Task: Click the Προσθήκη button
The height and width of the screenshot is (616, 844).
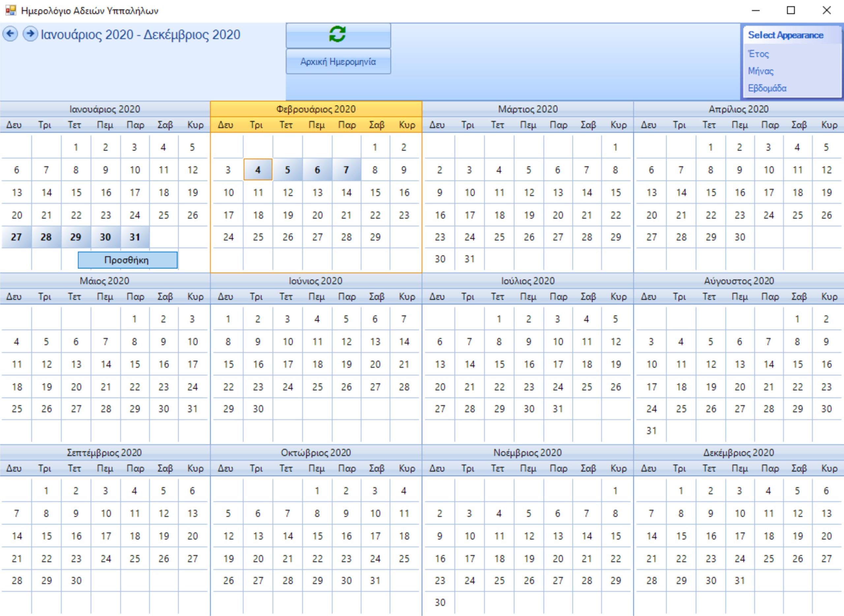Action: click(x=127, y=260)
